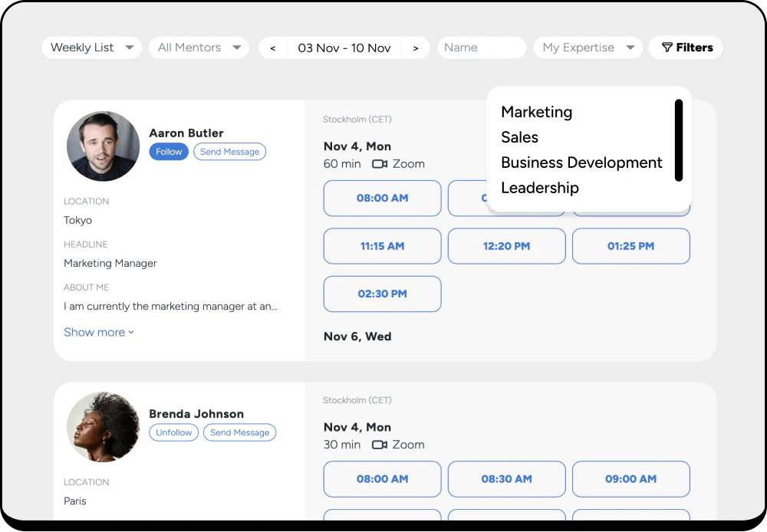Screen dimensions: 767x532
Task: Open the Weekly List view dropdown
Action: [91, 48]
